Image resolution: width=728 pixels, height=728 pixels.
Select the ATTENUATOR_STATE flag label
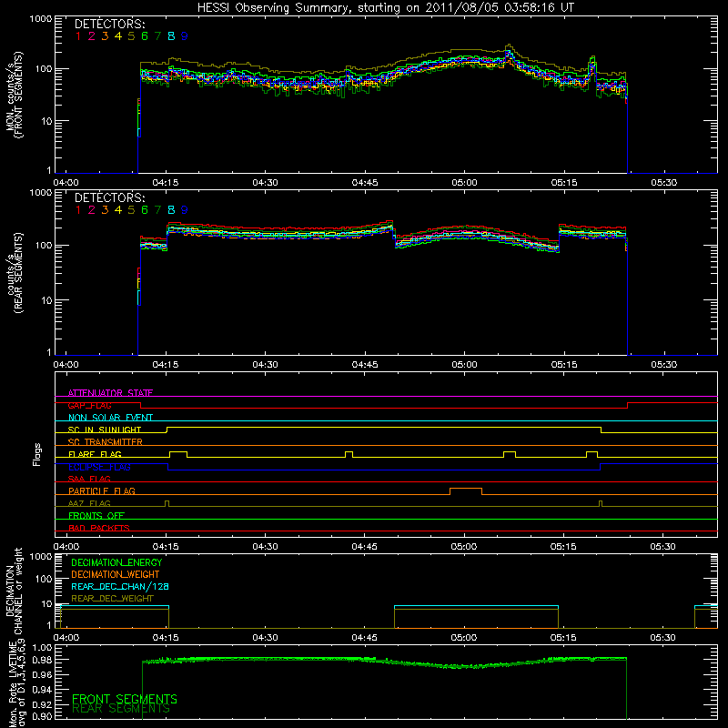(x=110, y=393)
